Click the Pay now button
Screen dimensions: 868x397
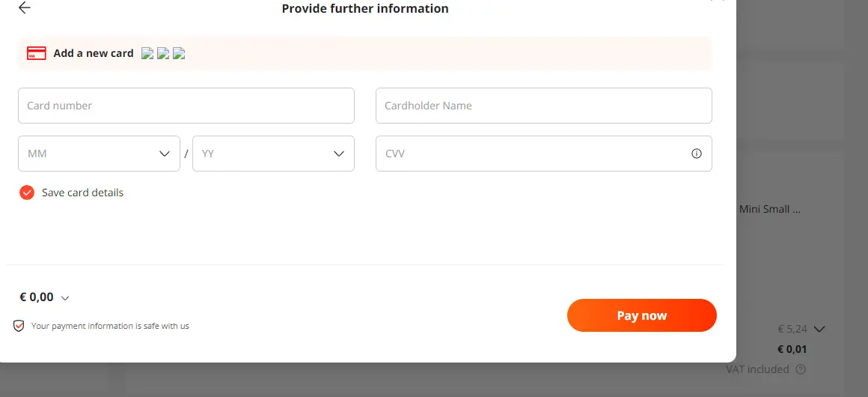click(641, 315)
